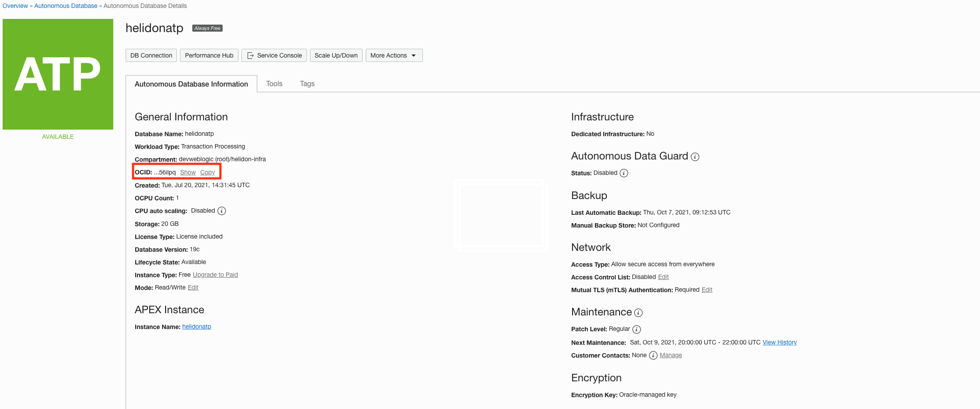980x409 pixels.
Task: Click the Workload Type Transaction Processing text
Action: (x=213, y=146)
